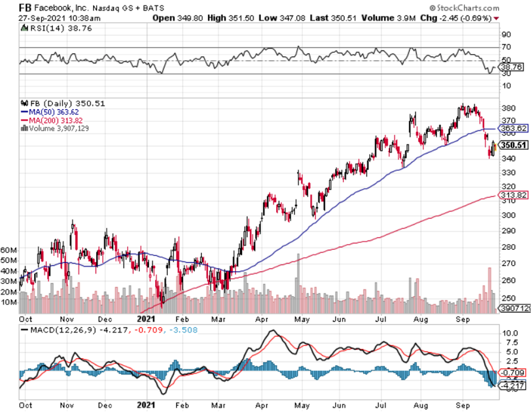Click the red down-triangle next to Chg
The width and height of the screenshot is (532, 413).
tap(497, 18)
